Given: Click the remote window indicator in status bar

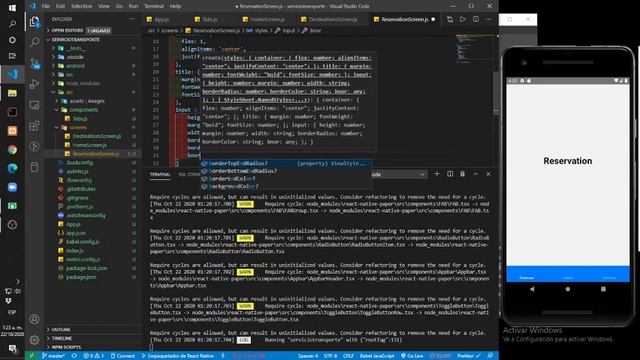Looking at the screenshot, I should pos(31,356).
